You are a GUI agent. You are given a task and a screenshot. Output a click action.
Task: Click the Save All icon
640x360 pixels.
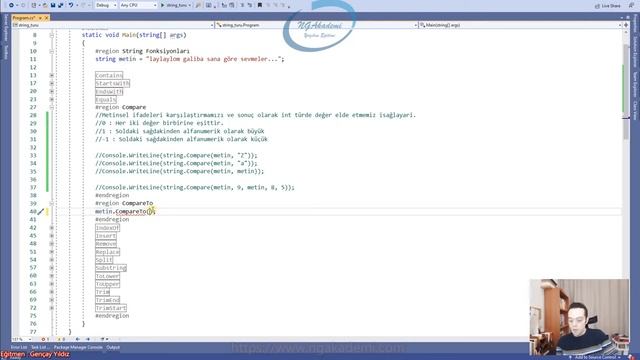61,5
